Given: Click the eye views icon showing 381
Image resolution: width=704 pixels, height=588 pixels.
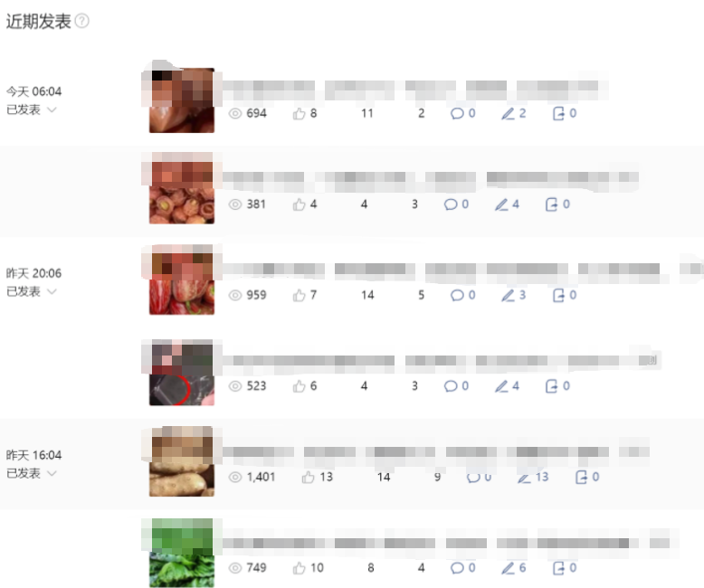Looking at the screenshot, I should [x=235, y=204].
